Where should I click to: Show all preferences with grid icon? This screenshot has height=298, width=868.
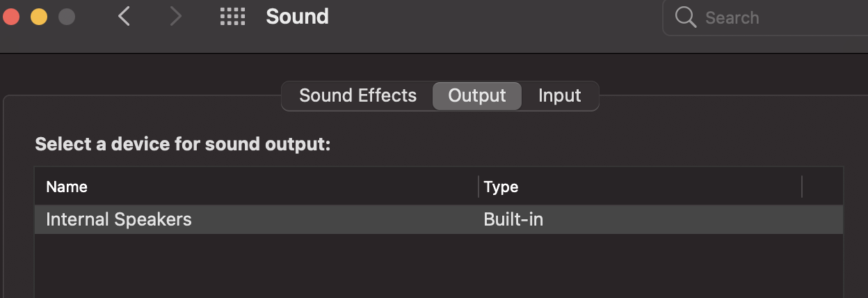[x=232, y=17]
